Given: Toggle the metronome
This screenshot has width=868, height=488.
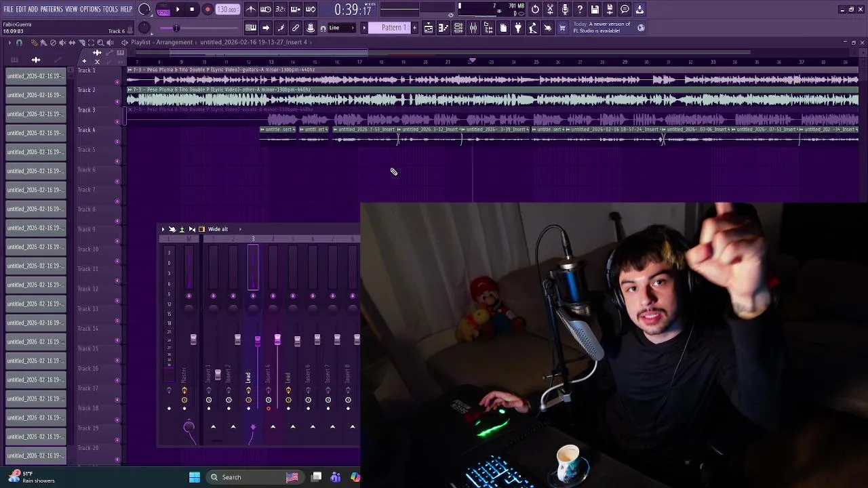Looking at the screenshot, I should click(x=251, y=9).
